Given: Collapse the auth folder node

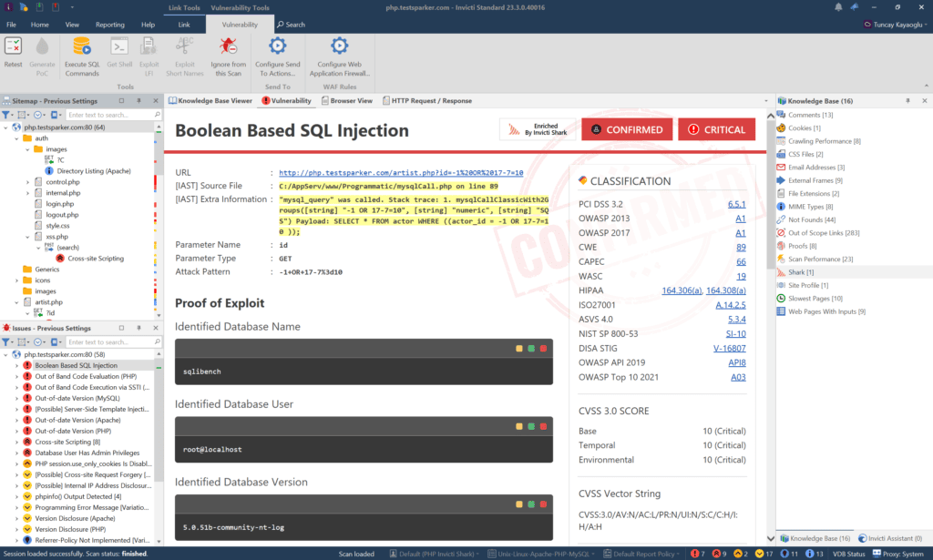Looking at the screenshot, I should click(x=16, y=138).
